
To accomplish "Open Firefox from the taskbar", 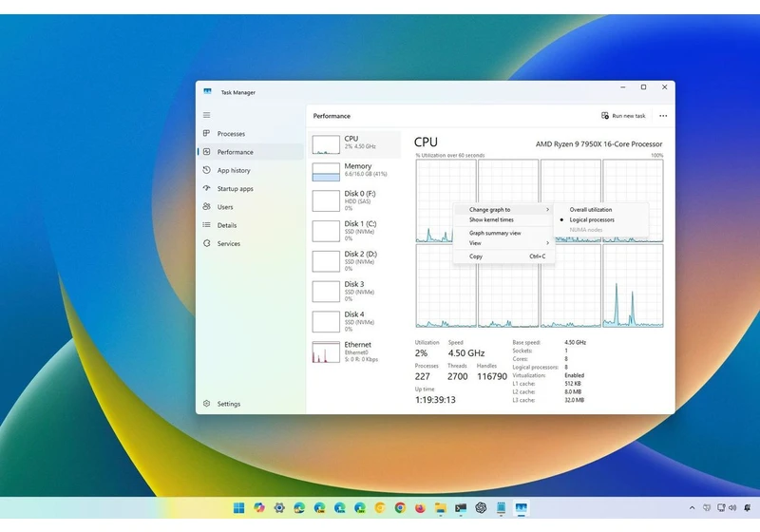I will (x=420, y=507).
